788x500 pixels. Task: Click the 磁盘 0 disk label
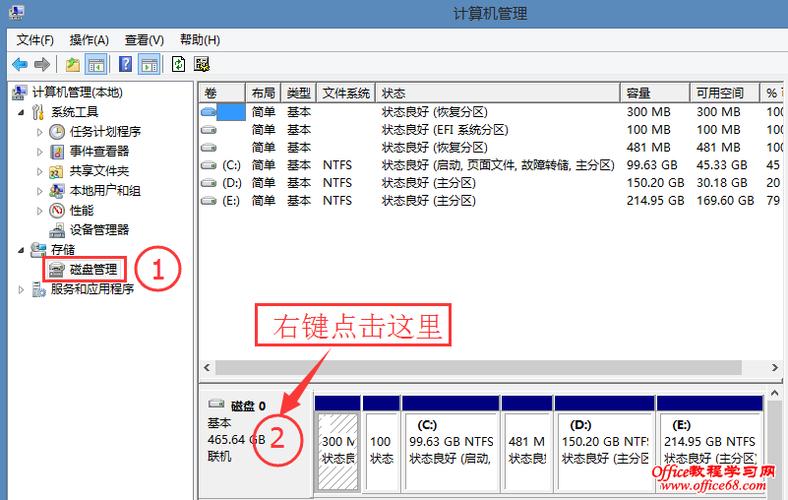pos(248,406)
